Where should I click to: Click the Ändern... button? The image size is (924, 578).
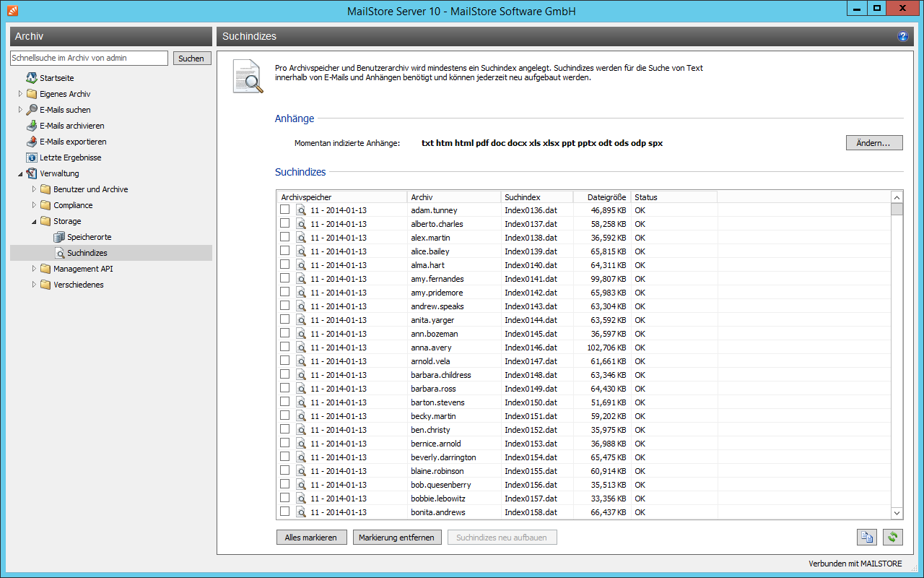[874, 143]
